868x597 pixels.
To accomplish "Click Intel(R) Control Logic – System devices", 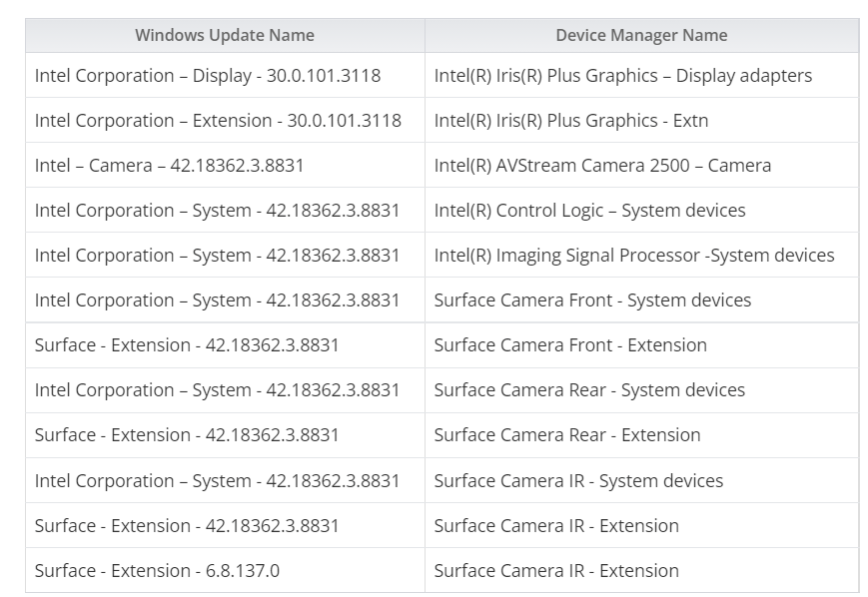I will [x=589, y=211].
